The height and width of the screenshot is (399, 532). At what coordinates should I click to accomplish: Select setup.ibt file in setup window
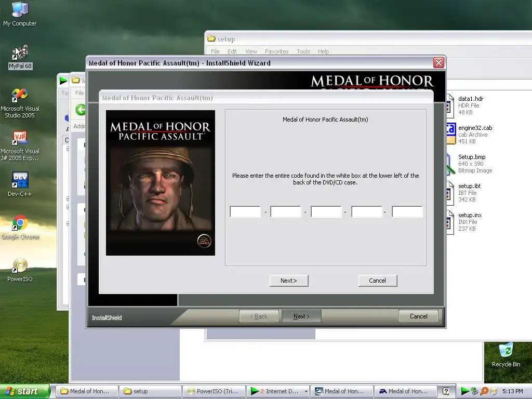tap(464, 193)
